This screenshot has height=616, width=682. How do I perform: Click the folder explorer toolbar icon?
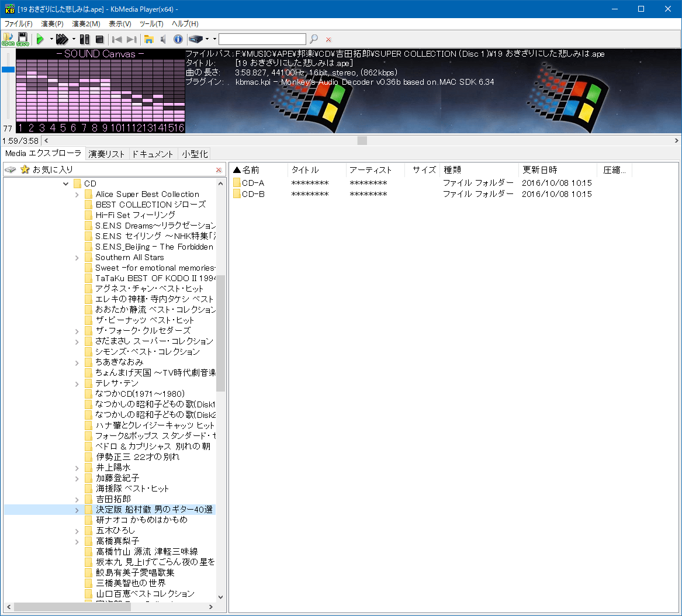pos(149,39)
